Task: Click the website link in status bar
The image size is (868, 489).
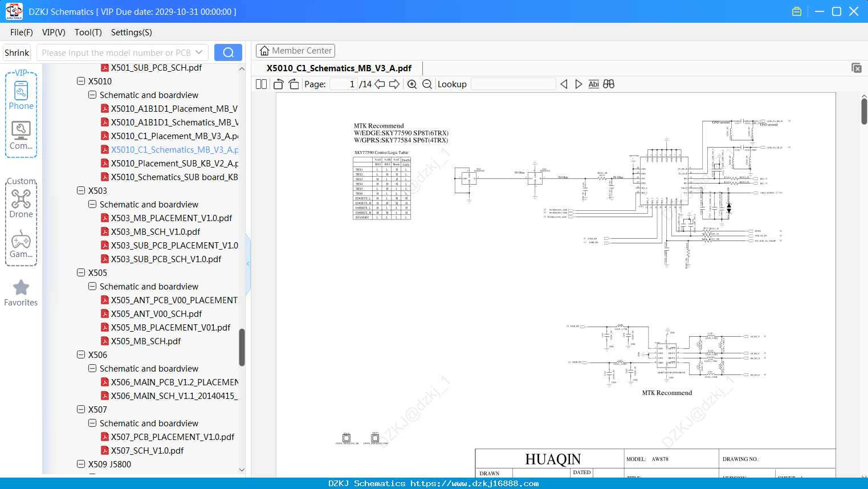Action: (475, 483)
